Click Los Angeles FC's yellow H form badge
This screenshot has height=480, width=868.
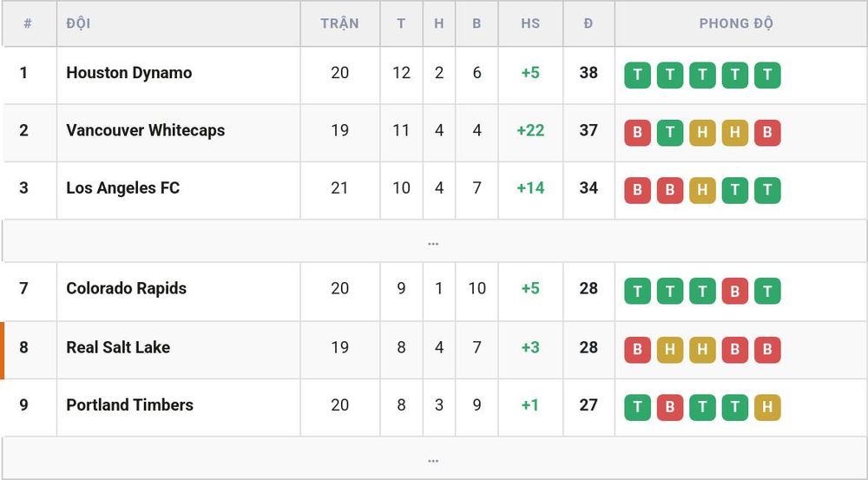pos(702,190)
